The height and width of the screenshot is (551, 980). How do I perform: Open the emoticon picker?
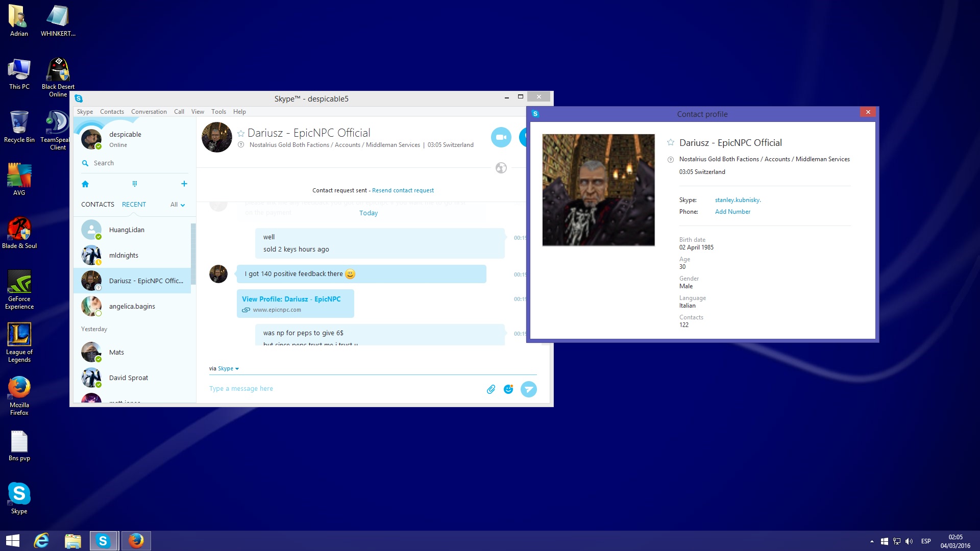pyautogui.click(x=508, y=389)
